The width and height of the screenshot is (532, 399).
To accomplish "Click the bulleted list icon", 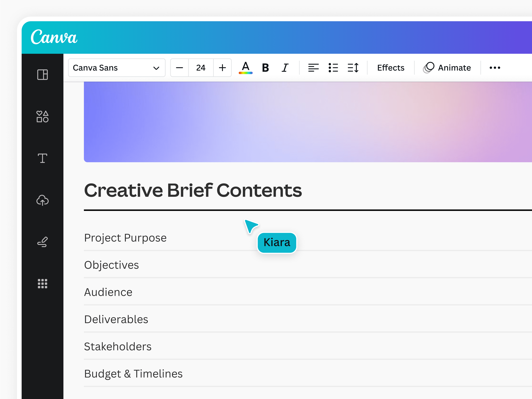I will coord(333,68).
